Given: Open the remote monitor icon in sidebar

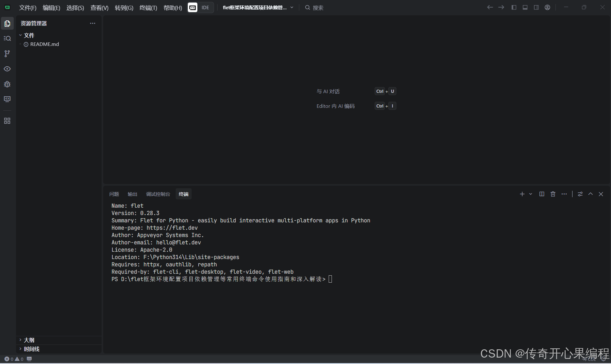Looking at the screenshot, I should [x=7, y=99].
